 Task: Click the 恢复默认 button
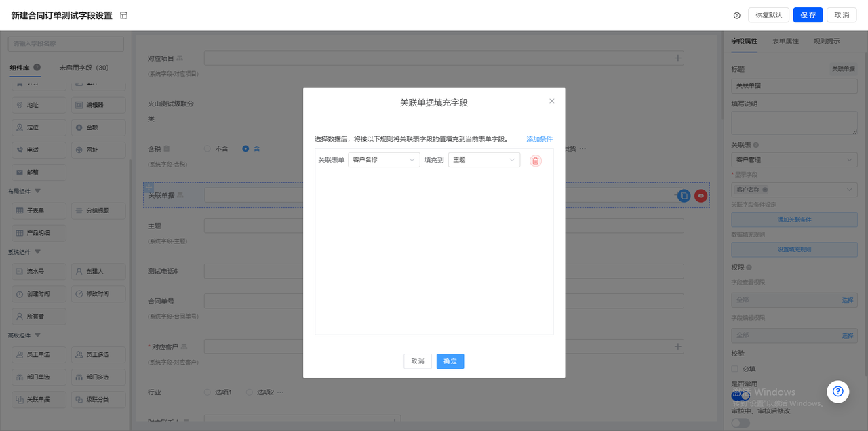pyautogui.click(x=768, y=15)
